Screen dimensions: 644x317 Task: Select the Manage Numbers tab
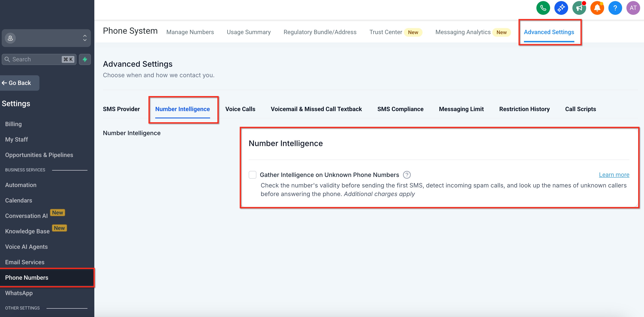coord(190,32)
